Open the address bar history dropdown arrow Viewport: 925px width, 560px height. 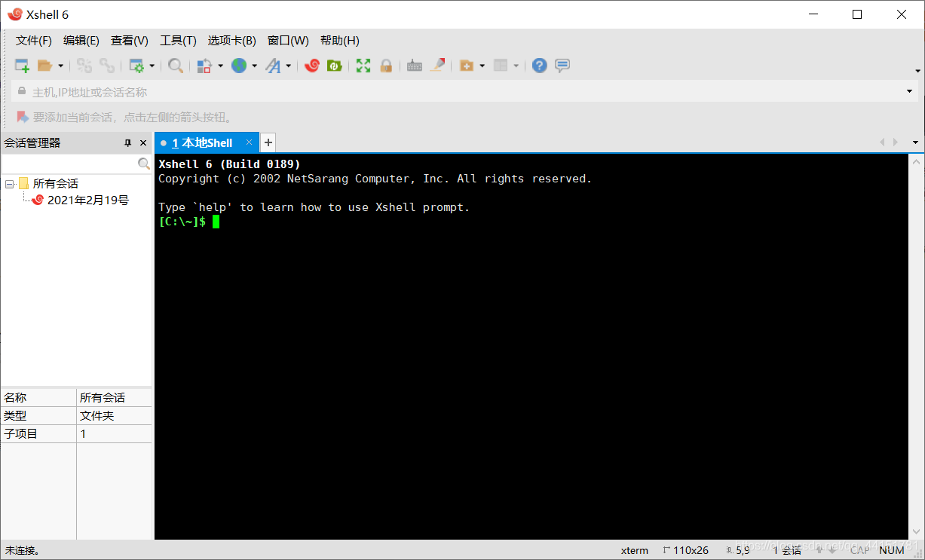(909, 92)
